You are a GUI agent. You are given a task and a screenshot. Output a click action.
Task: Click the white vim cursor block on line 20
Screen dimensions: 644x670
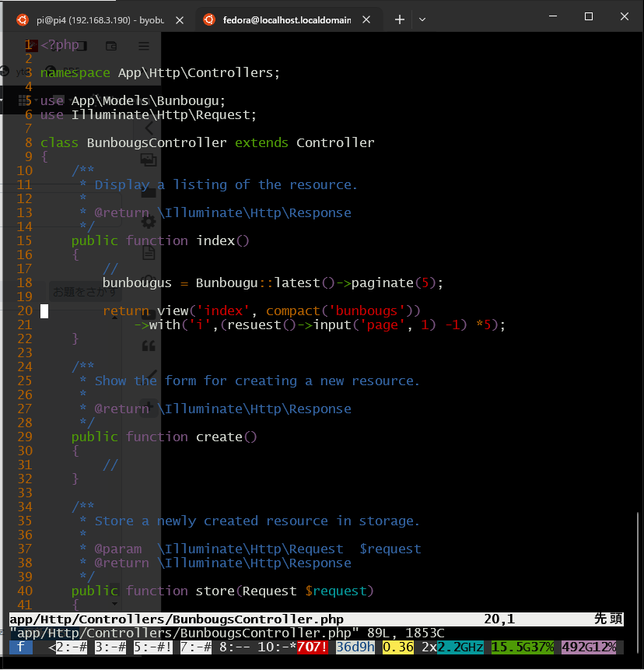click(44, 311)
